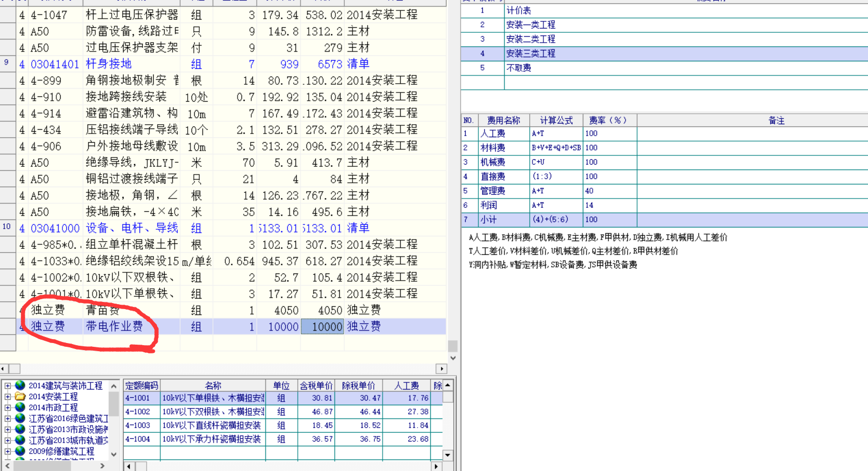Click the 管理费 rate cell showing 40
868x471 pixels.
click(x=610, y=191)
